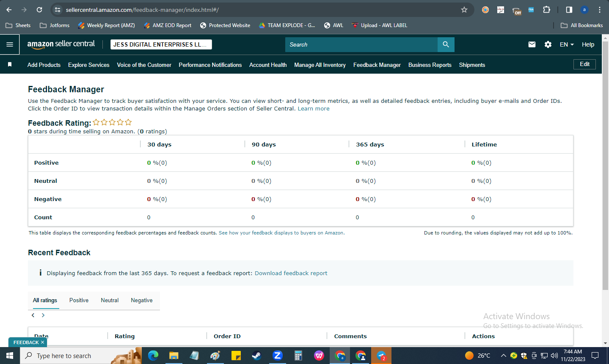The image size is (609, 364).
Task: Focus the browser address bar URL
Action: (x=142, y=10)
